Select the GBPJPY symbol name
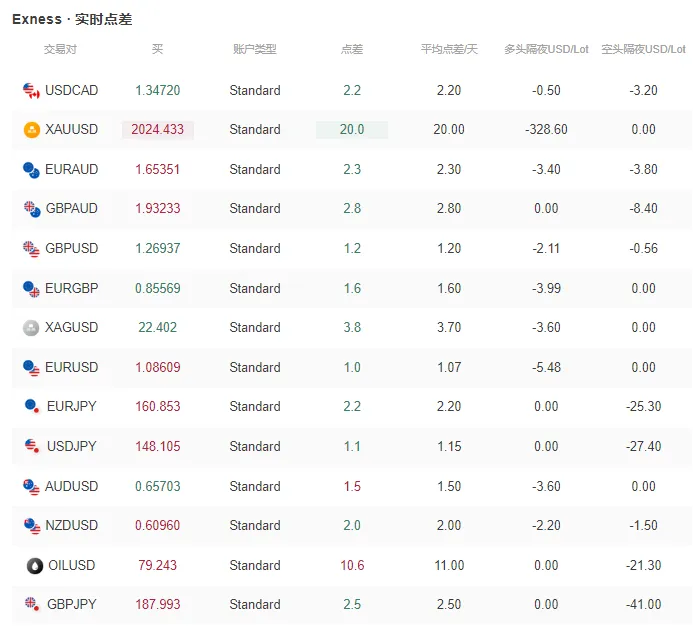Image resolution: width=693 pixels, height=626 pixels. click(x=72, y=604)
